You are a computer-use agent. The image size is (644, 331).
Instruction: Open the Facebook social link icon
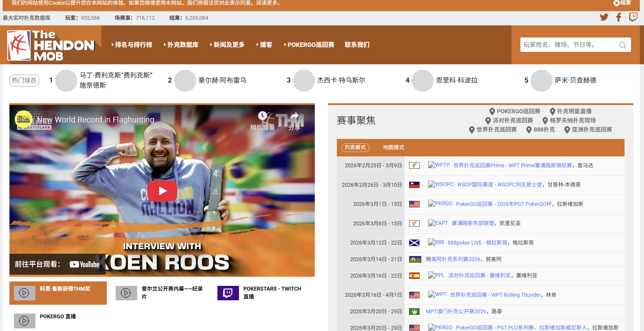(x=619, y=17)
